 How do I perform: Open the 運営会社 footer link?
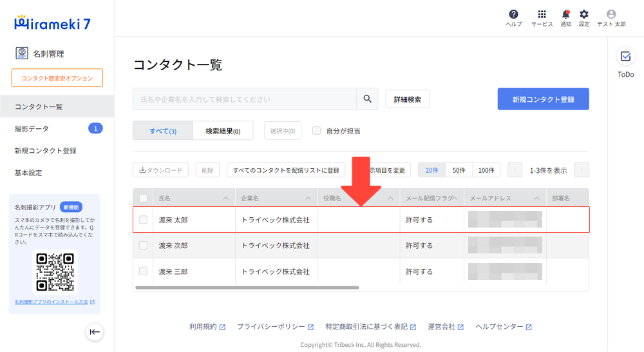(446, 326)
